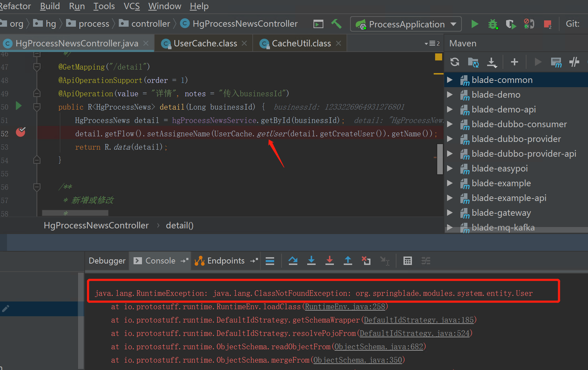Click the editor vertical scrollbar thumb

tap(440, 159)
